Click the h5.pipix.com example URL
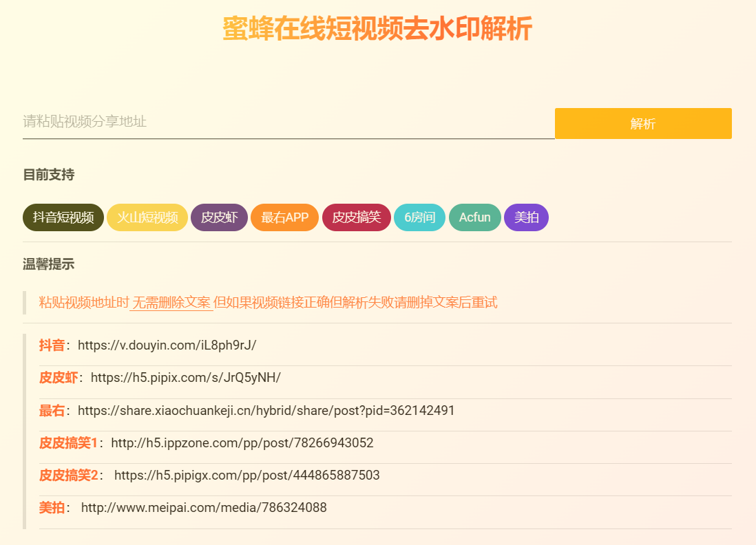The width and height of the screenshot is (756, 545). click(185, 378)
